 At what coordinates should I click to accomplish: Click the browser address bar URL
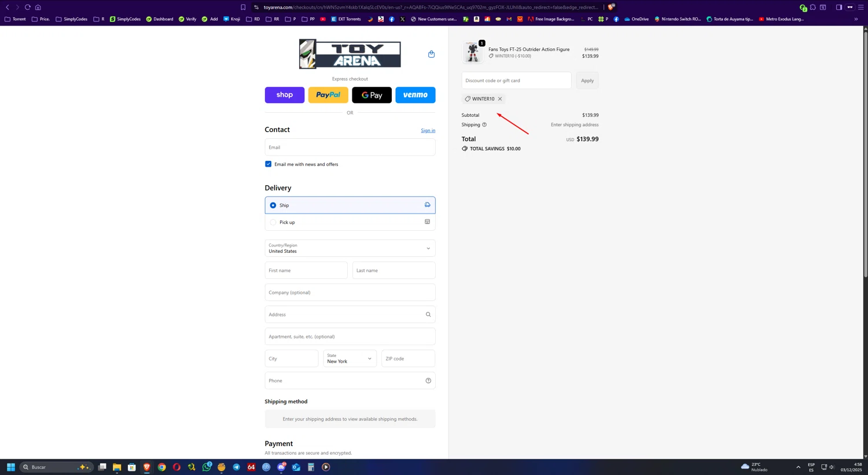point(431,7)
